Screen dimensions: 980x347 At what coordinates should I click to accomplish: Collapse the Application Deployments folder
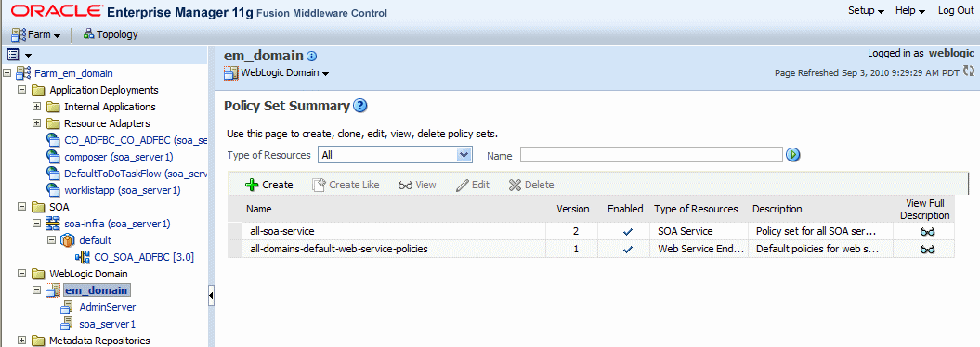coord(22,90)
